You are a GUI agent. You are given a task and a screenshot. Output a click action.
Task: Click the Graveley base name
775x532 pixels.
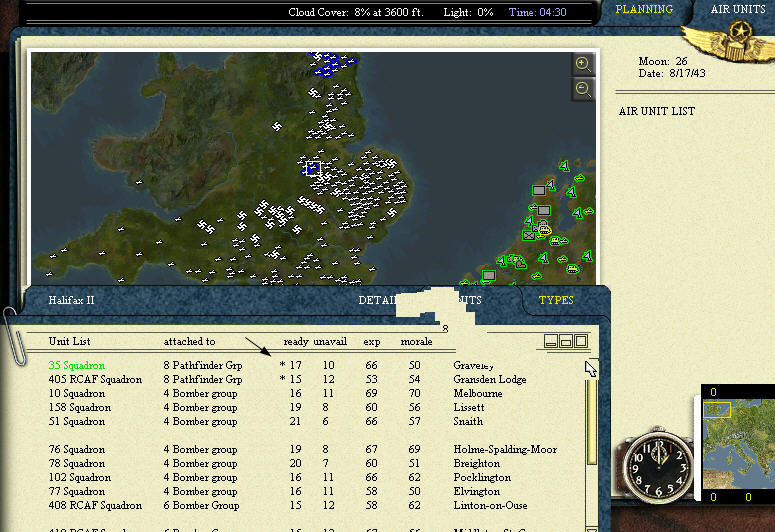[474, 365]
